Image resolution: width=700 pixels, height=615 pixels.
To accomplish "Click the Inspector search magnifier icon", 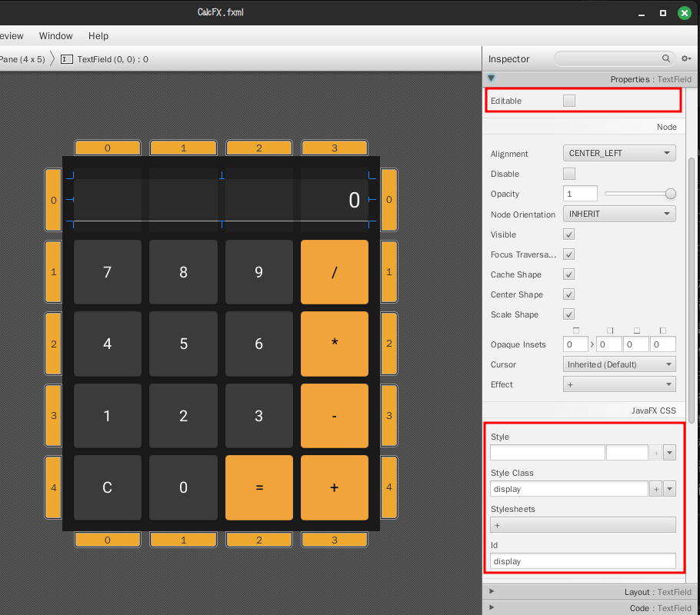I will pyautogui.click(x=665, y=58).
